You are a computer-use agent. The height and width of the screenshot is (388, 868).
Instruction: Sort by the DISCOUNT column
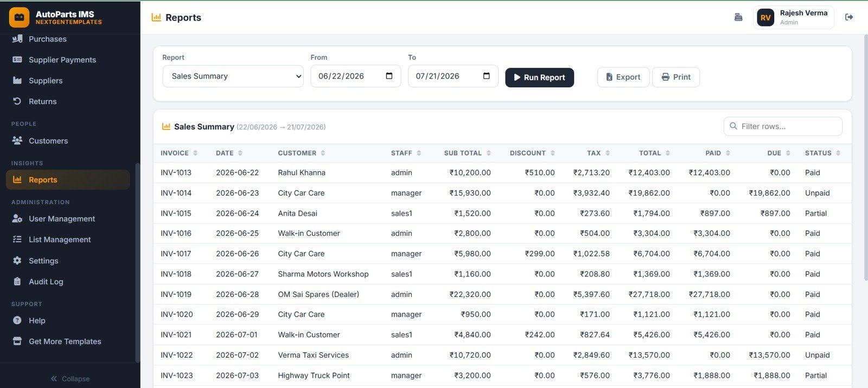point(532,153)
